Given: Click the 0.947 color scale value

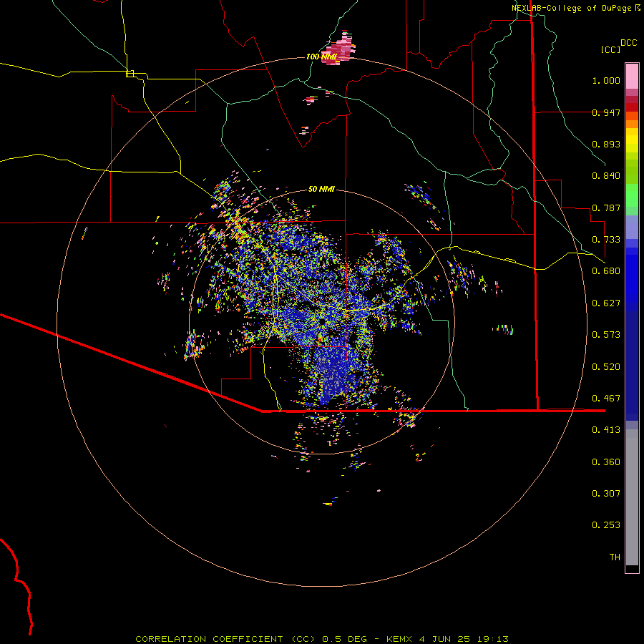Looking at the screenshot, I should click(x=606, y=112).
